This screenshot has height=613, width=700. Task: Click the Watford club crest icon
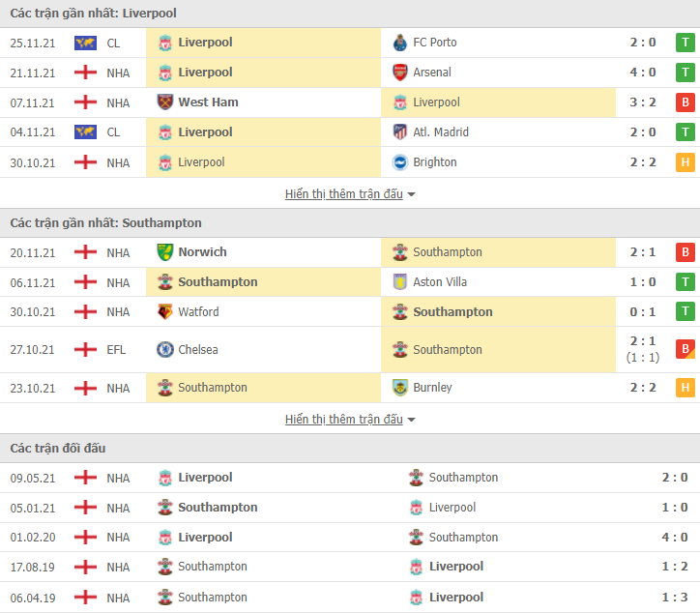(x=164, y=311)
